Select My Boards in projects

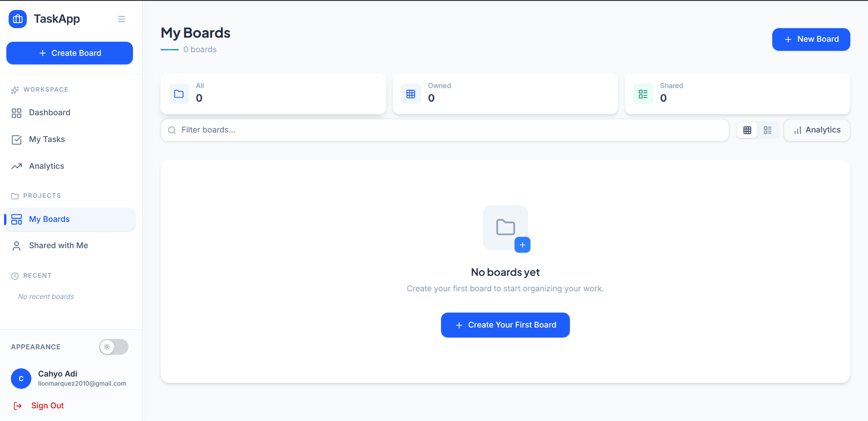coord(70,219)
